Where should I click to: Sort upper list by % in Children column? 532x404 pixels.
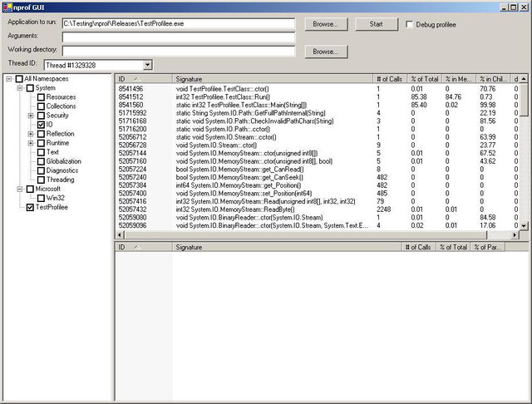click(x=493, y=79)
